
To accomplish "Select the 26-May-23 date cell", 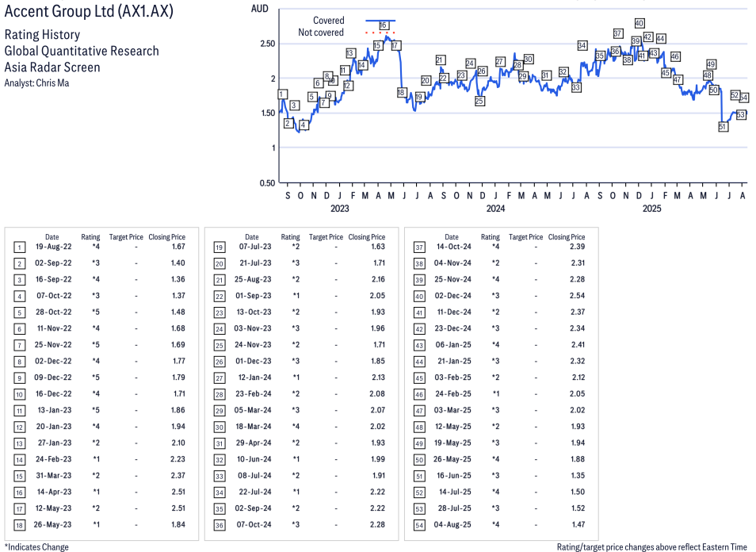I will tap(52, 524).
